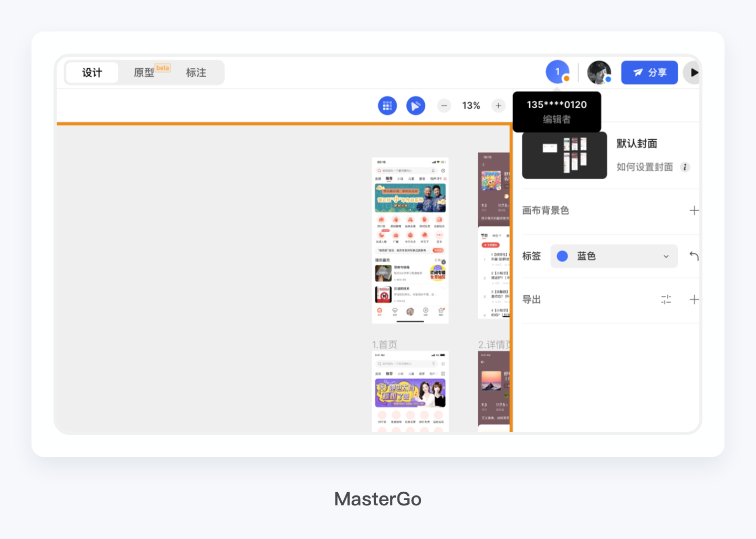Screen dimensions: 756x539
Task: Open the grid view layout icon
Action: (387, 105)
